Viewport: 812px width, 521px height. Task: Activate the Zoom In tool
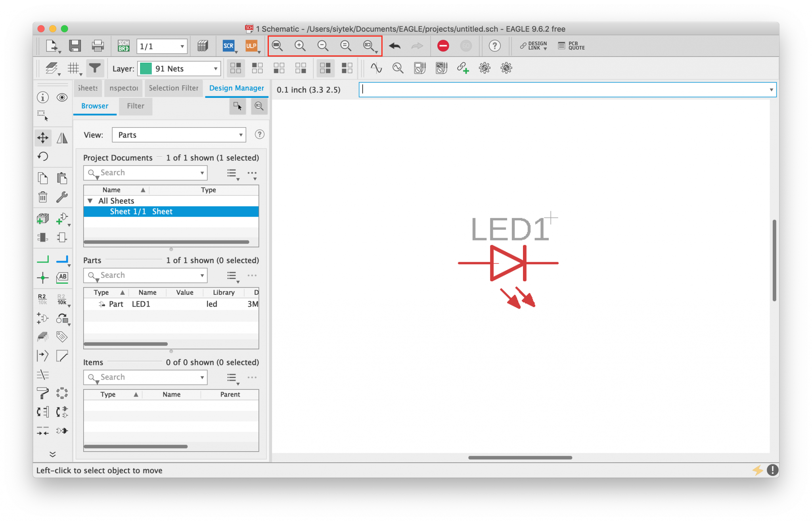click(300, 46)
